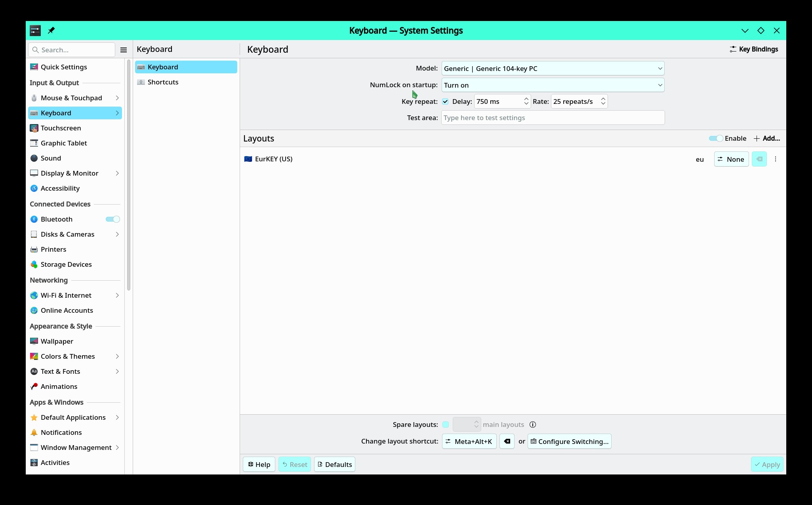The image size is (812, 505).
Task: Expand Colors & Themes category
Action: pos(75,356)
